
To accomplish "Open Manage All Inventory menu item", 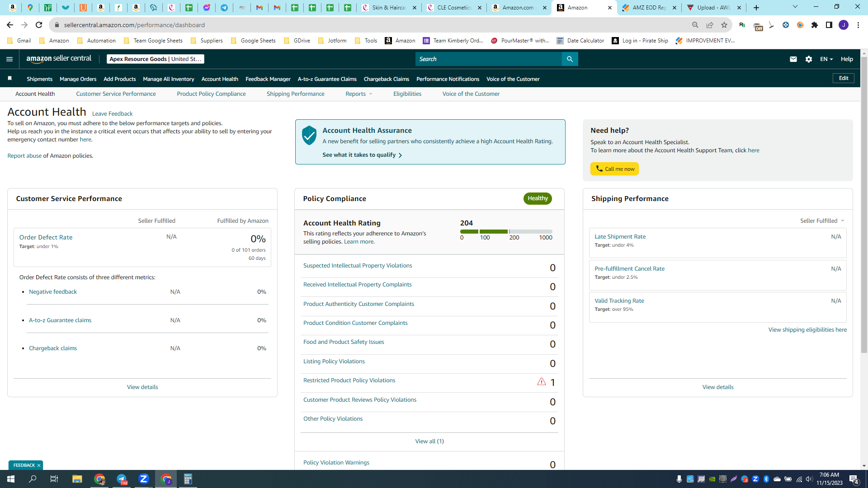I will (x=169, y=79).
